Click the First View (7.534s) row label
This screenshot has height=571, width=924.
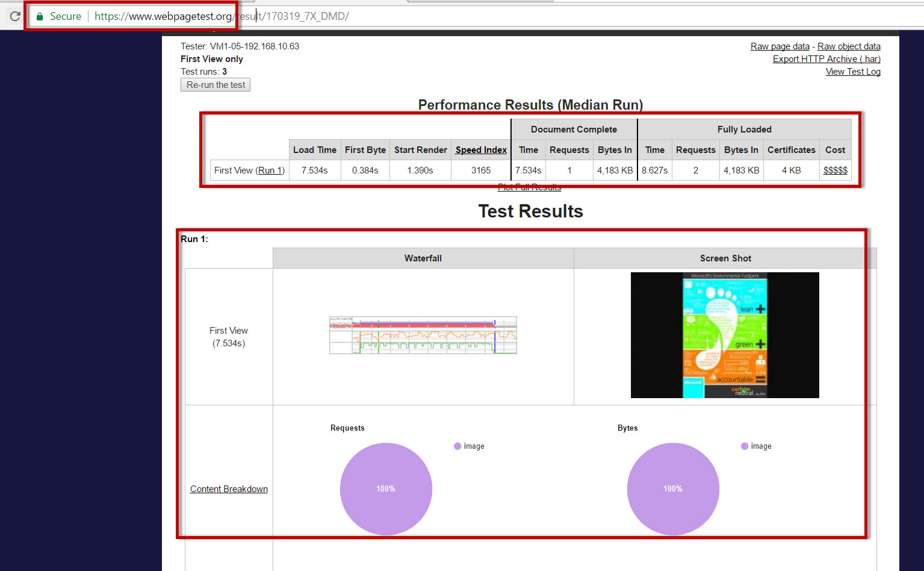point(229,337)
